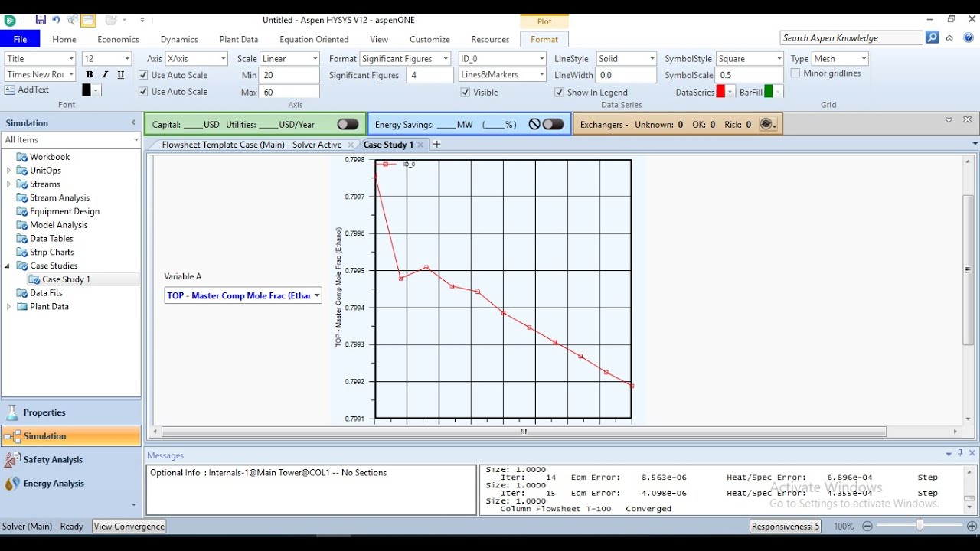The height and width of the screenshot is (551, 980).
Task: Switch to the Plant Data ribbon tab
Action: click(x=239, y=39)
